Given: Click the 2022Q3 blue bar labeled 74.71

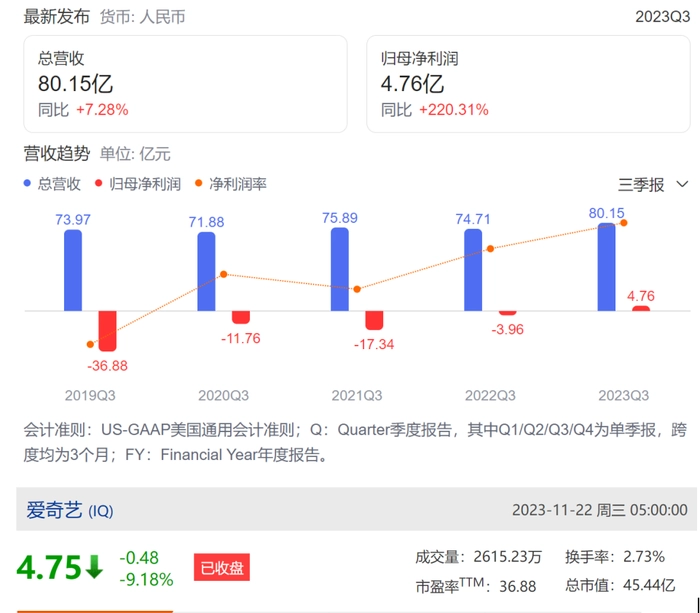Looking at the screenshot, I should [473, 270].
